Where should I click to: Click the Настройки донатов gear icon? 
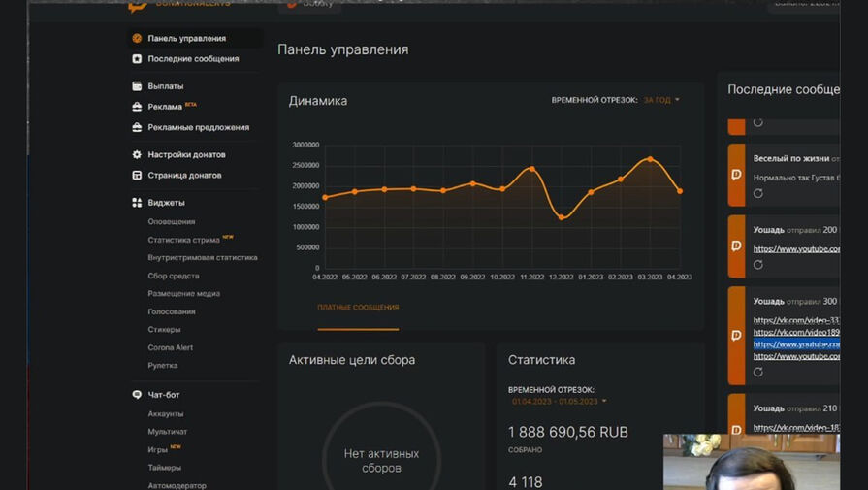(x=137, y=155)
